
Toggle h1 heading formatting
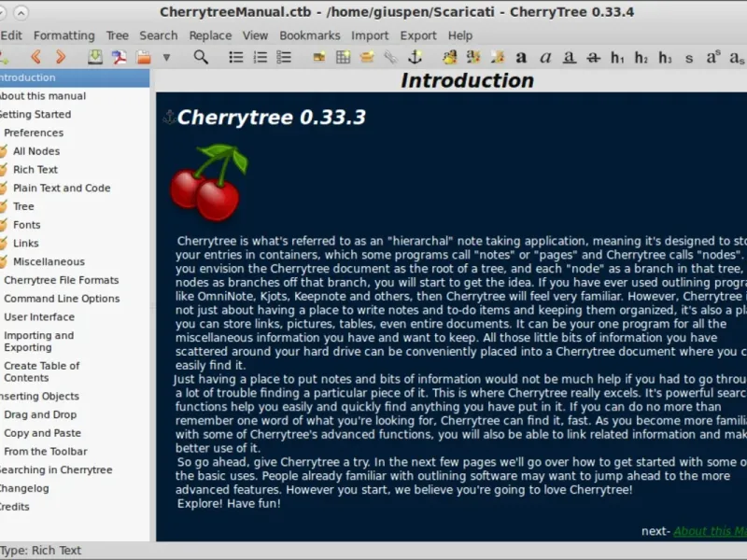click(617, 58)
